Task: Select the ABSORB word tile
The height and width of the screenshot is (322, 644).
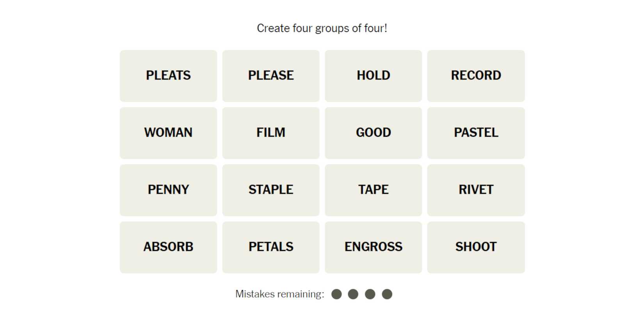Action: coord(168,247)
